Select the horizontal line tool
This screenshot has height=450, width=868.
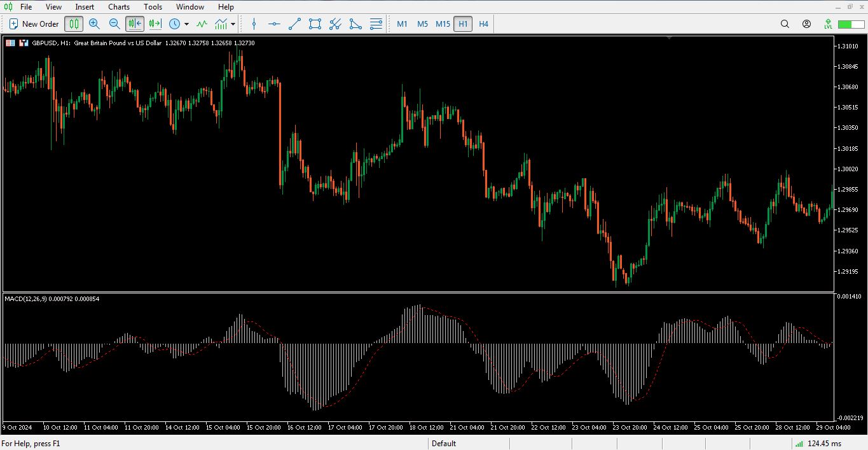[274, 24]
